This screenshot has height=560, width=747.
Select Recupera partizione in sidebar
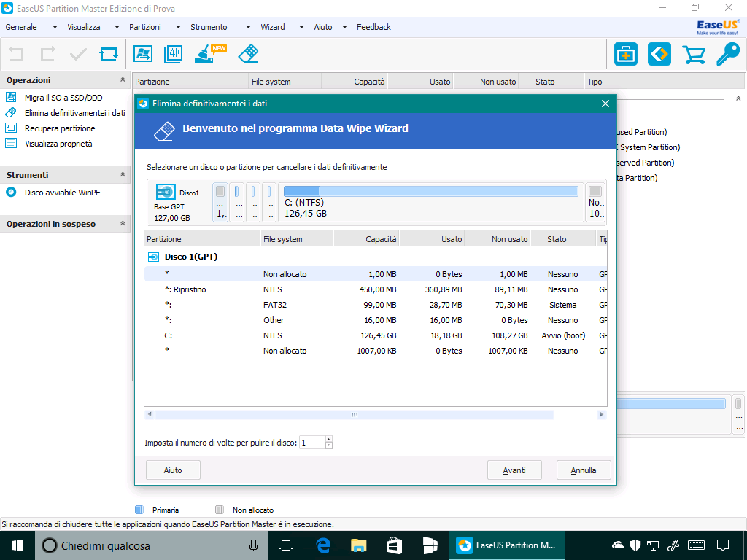pyautogui.click(x=60, y=128)
